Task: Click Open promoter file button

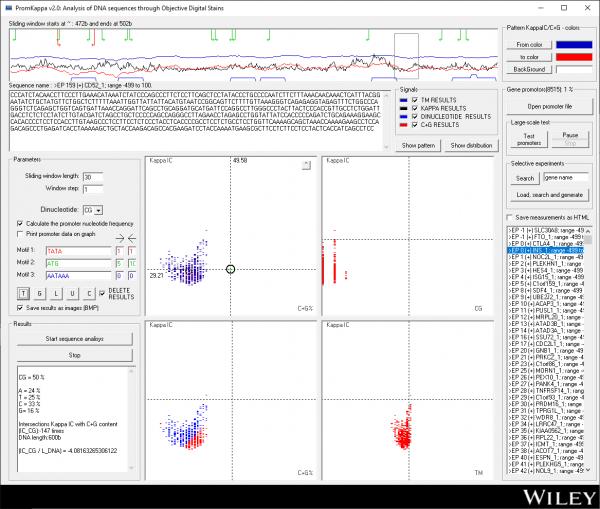Action: pyautogui.click(x=549, y=106)
